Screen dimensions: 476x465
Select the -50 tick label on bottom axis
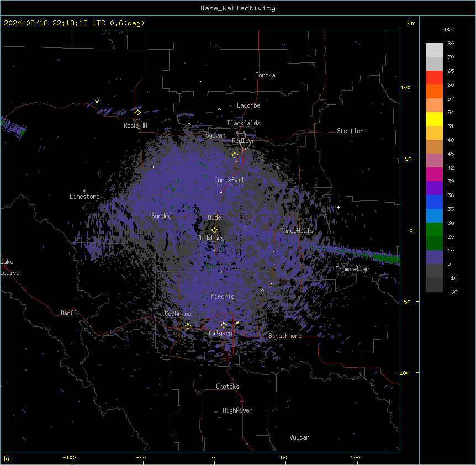(x=141, y=457)
